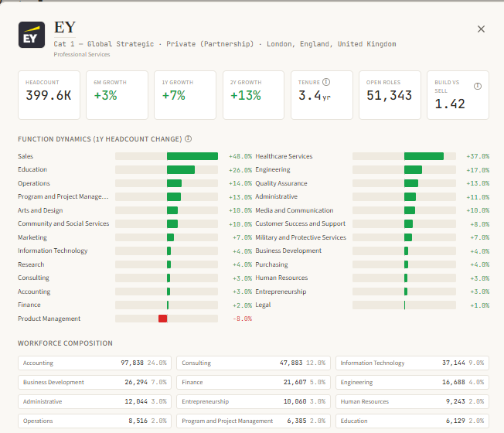This screenshot has width=504, height=433.
Task: Select the Research function label
Action: 31,264
